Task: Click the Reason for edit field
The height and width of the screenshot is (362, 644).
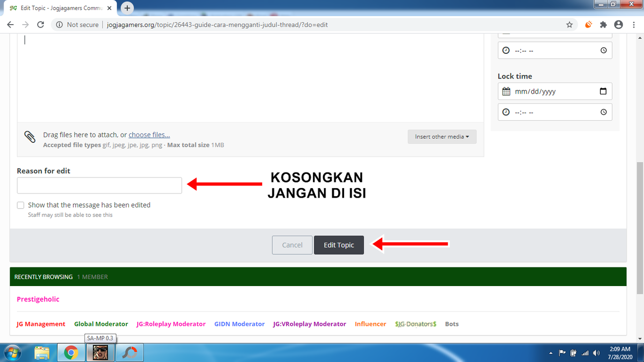Action: click(99, 186)
